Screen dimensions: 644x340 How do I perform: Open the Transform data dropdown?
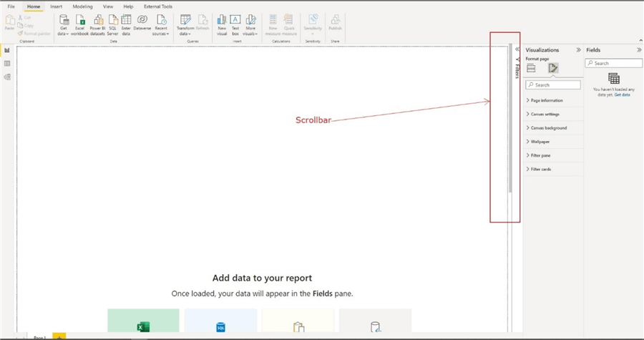[x=185, y=26]
